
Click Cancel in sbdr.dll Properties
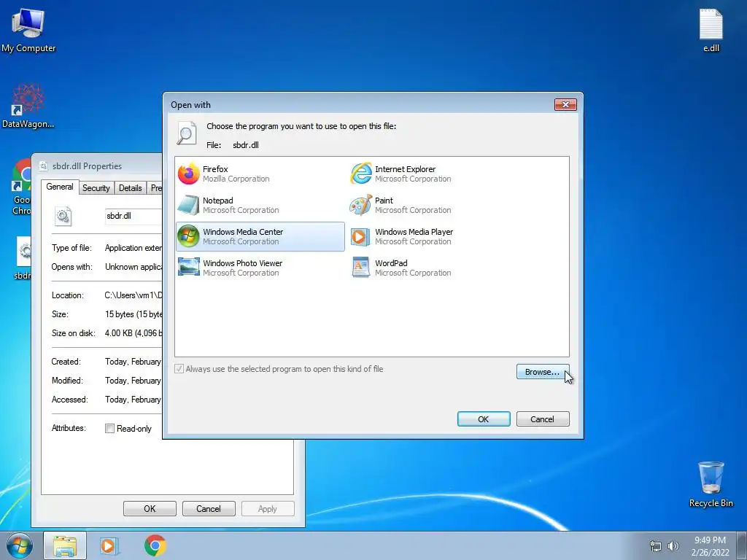pos(209,508)
